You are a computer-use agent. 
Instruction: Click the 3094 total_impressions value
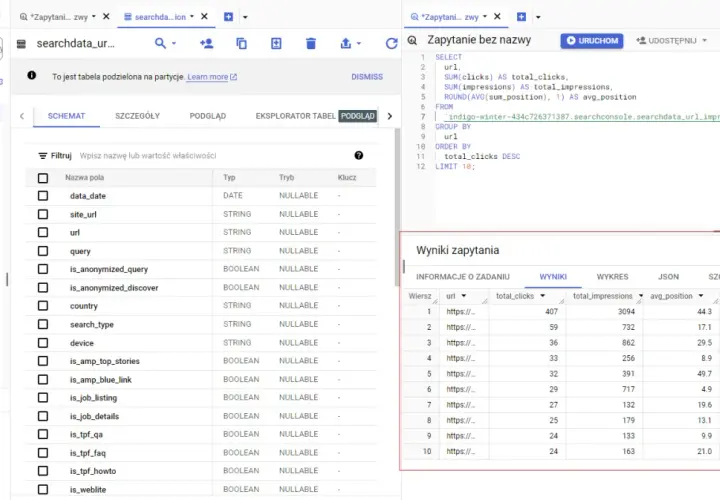coord(626,311)
